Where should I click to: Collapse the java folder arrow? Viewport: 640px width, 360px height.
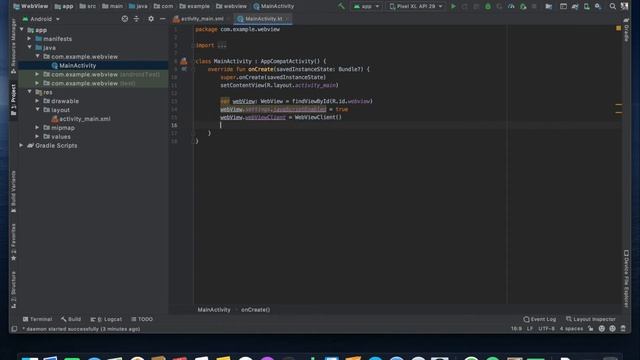tap(29, 48)
